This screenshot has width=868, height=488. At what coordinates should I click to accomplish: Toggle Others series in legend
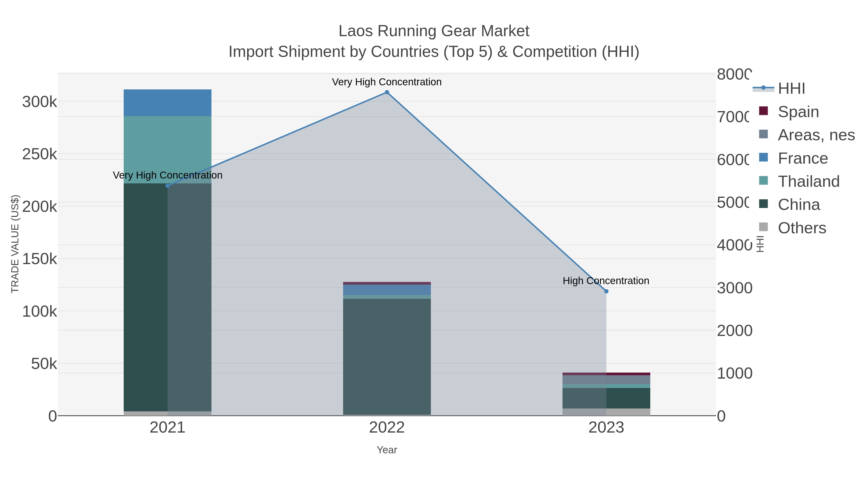[x=793, y=228]
